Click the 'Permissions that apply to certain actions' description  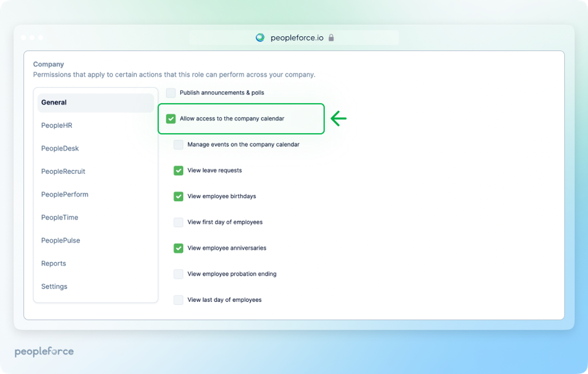[174, 75]
